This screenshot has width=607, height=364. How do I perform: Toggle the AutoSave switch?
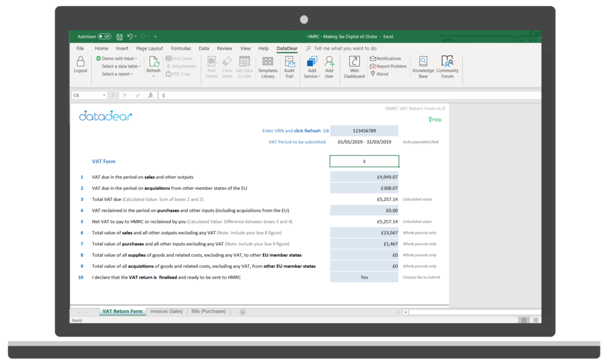pyautogui.click(x=104, y=36)
